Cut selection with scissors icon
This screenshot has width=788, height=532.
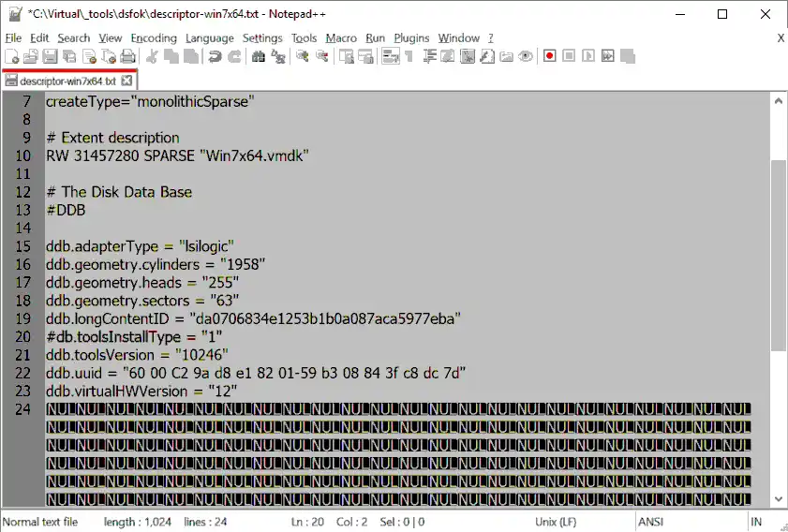[152, 56]
